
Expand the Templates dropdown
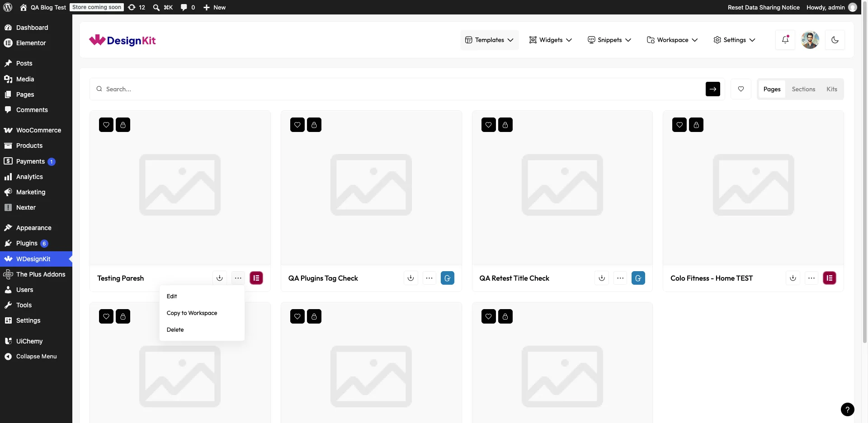489,40
